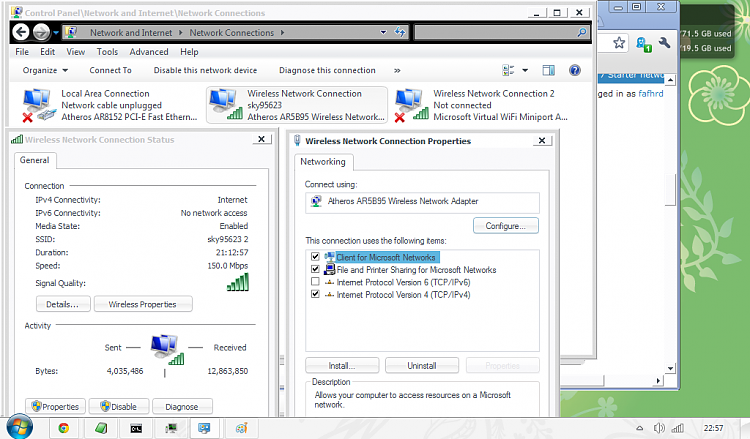The image size is (750, 439).
Task: Expand the arrow after Network and Internet
Action: coord(181,33)
